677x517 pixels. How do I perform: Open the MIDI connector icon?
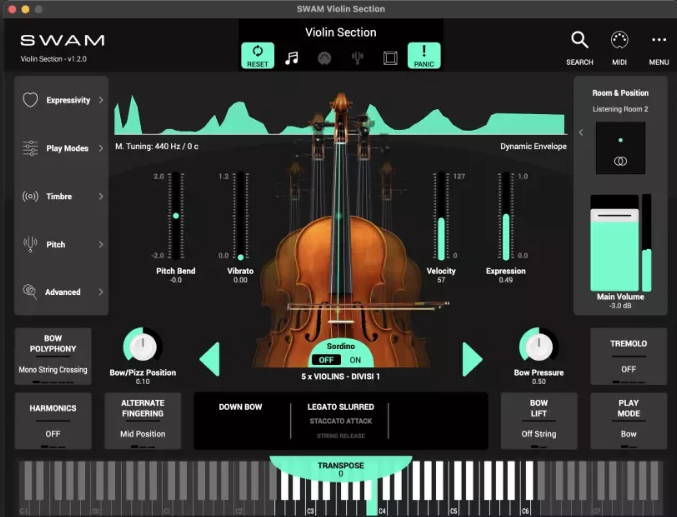pyautogui.click(x=619, y=40)
